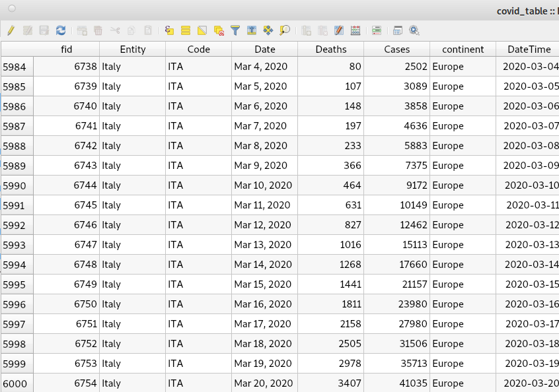The image size is (559, 392).
Task: Zoom map to selected rows
Action: point(285,30)
